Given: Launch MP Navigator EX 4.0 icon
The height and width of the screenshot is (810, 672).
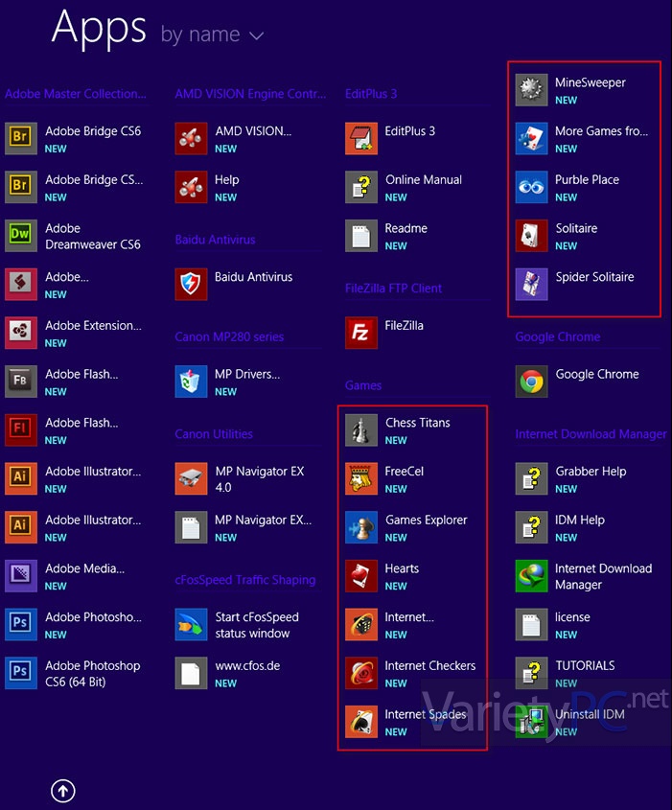Looking at the screenshot, I should [191, 478].
